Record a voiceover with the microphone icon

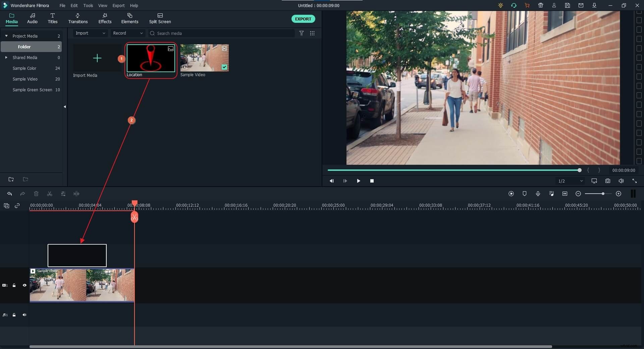tap(538, 194)
